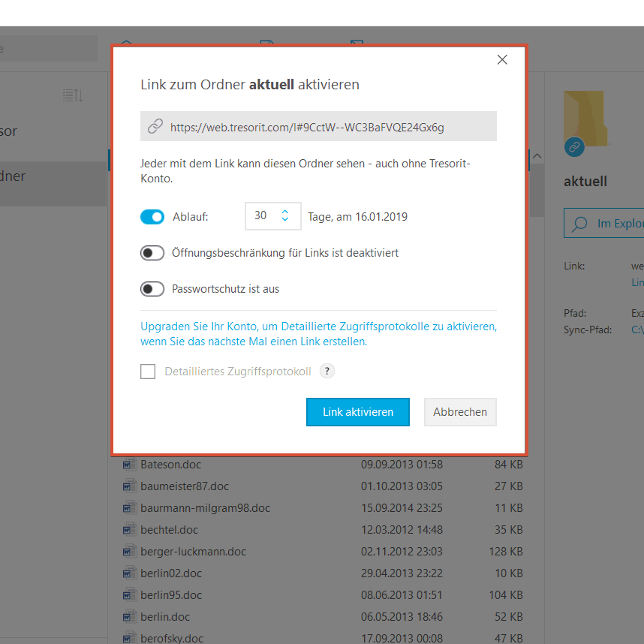This screenshot has width=644, height=644.
Task: Click the Link aktivieren button
Action: (x=358, y=412)
